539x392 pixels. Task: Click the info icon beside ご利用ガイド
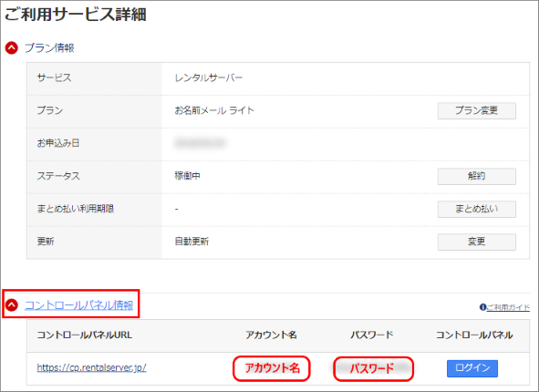[483, 307]
